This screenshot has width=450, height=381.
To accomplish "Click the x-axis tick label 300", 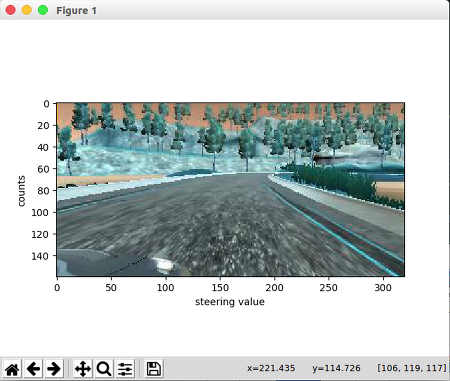I will pos(383,288).
